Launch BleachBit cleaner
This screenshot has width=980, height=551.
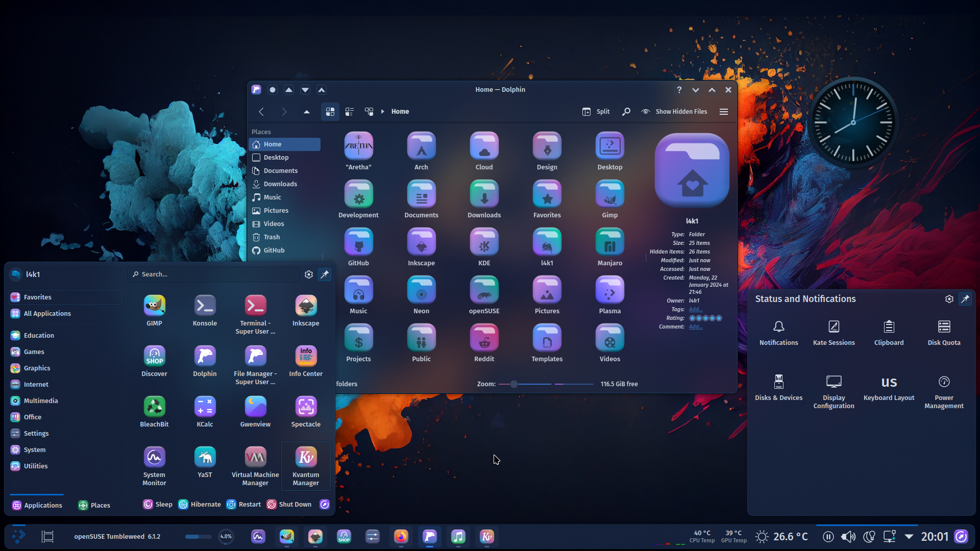coord(154,411)
